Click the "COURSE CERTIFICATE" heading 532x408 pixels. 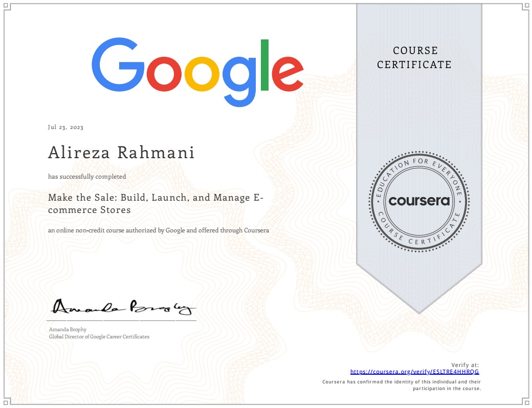pyautogui.click(x=414, y=57)
